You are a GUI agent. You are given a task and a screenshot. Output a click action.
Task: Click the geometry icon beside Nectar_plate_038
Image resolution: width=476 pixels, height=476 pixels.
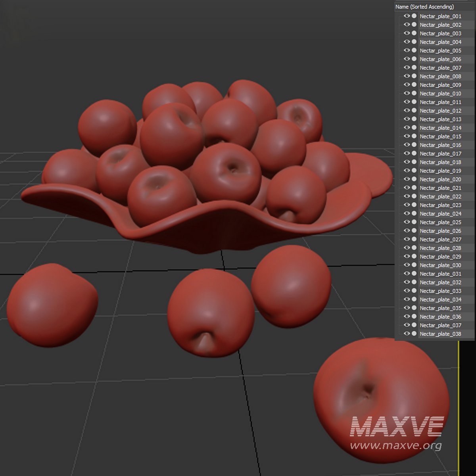(x=414, y=334)
